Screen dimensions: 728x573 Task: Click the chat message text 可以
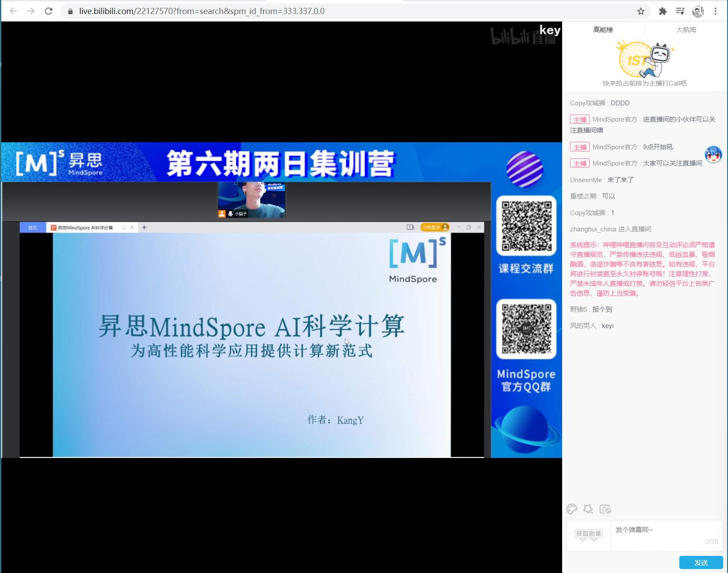click(x=609, y=196)
